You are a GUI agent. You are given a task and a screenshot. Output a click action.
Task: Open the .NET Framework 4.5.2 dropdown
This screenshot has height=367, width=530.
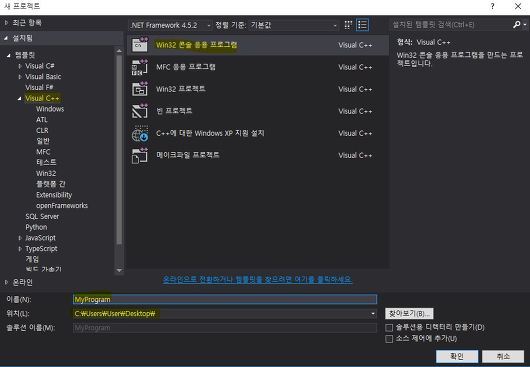(x=170, y=25)
